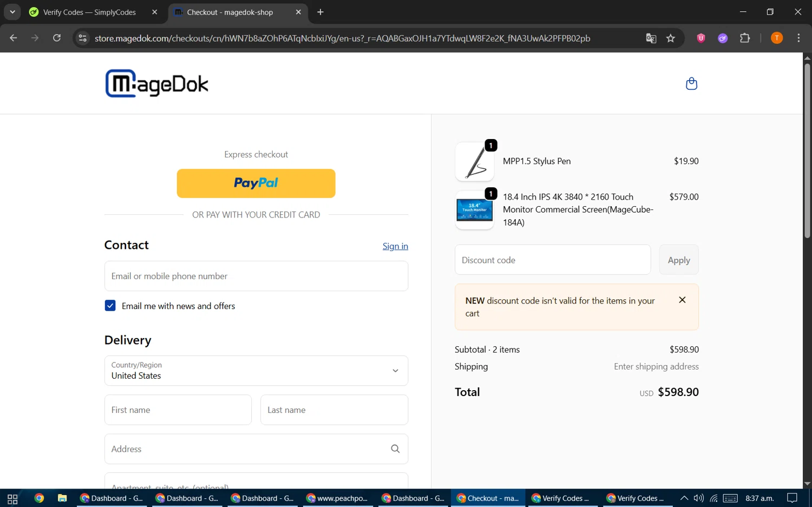
Task: Click the Last name field
Action: click(x=334, y=410)
